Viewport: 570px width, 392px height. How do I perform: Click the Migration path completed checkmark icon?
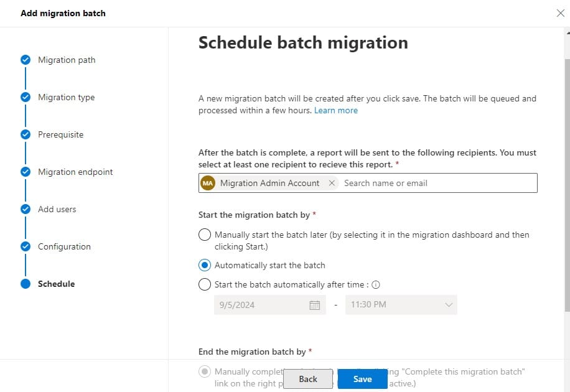pyautogui.click(x=25, y=60)
